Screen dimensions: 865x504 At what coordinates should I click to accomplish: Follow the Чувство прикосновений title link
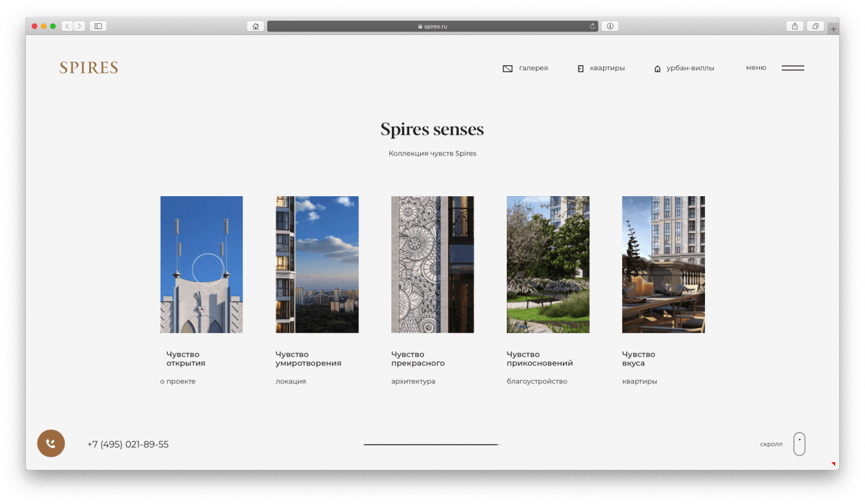[540, 359]
